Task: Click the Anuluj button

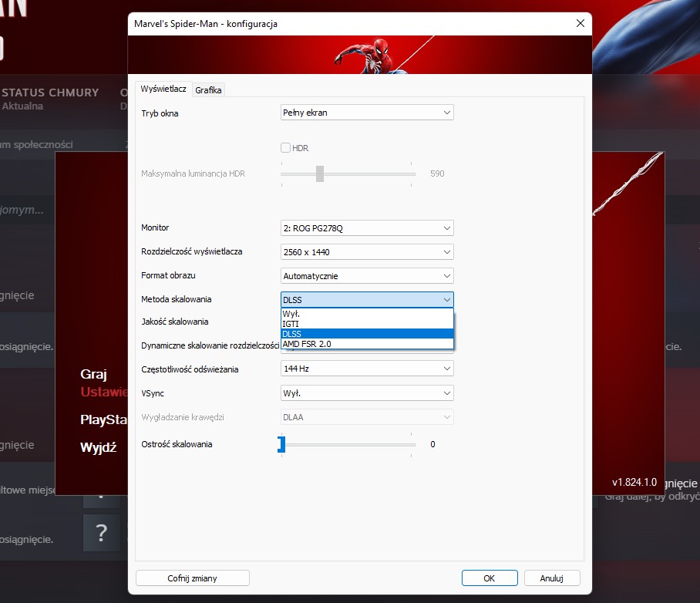Action: click(x=552, y=578)
